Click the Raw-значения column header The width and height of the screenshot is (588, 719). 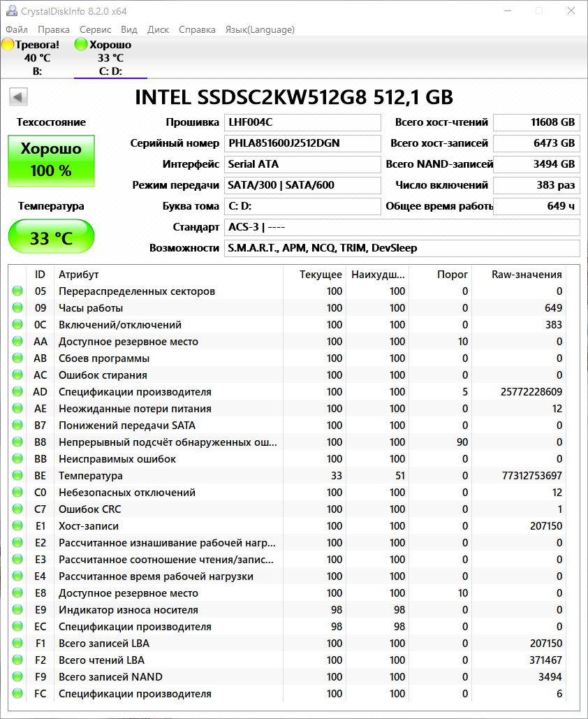(x=527, y=275)
